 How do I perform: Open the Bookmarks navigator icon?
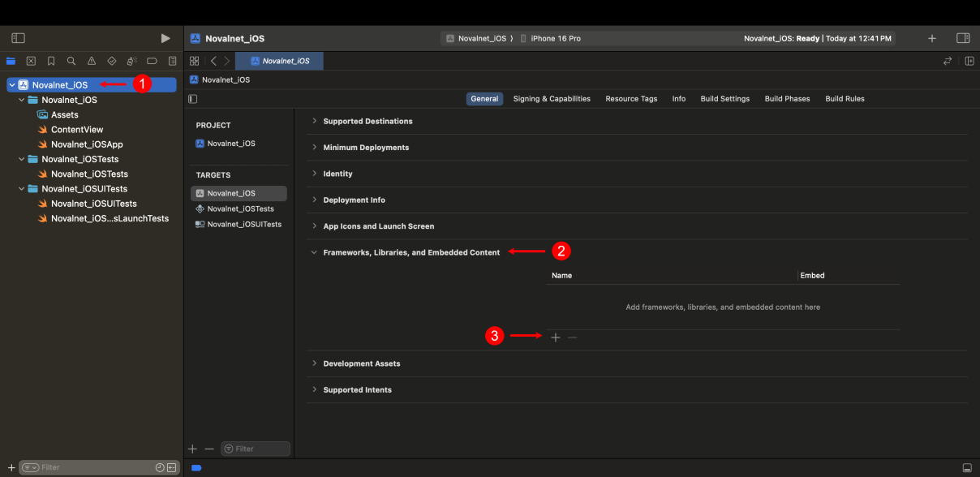51,61
